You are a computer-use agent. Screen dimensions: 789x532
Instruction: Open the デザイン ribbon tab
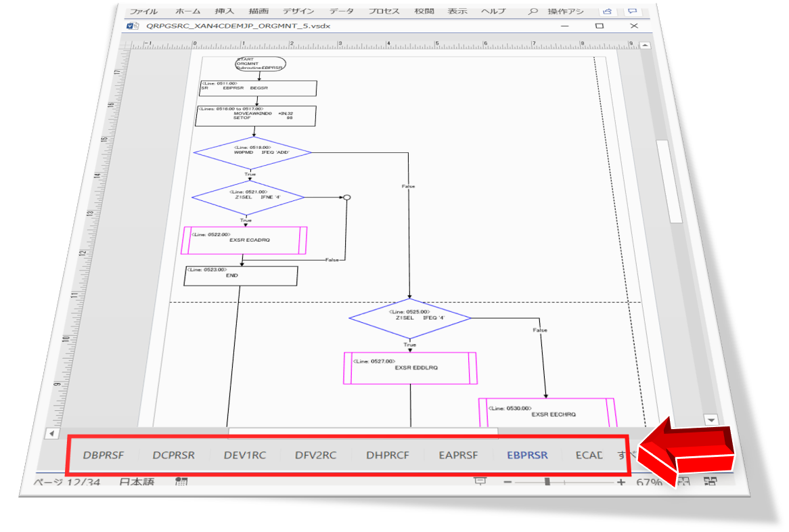[x=298, y=11]
